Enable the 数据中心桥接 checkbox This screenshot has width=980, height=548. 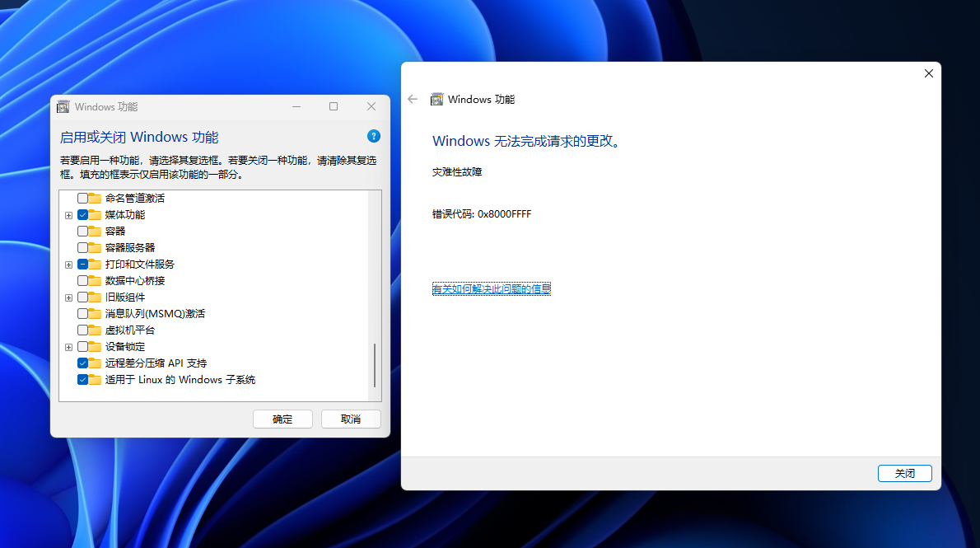pos(83,280)
